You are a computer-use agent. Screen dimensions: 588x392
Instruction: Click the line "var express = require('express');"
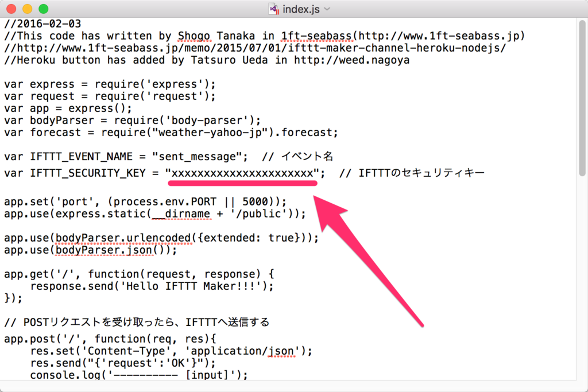[x=110, y=84]
